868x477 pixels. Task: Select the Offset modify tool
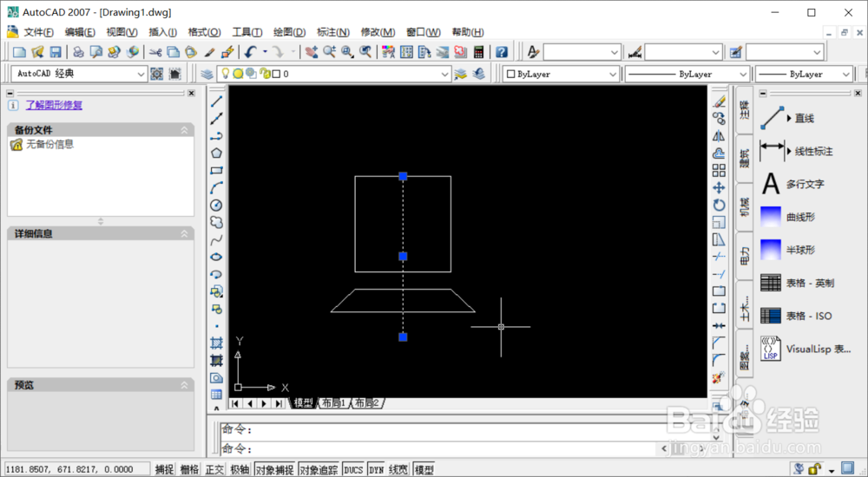719,154
